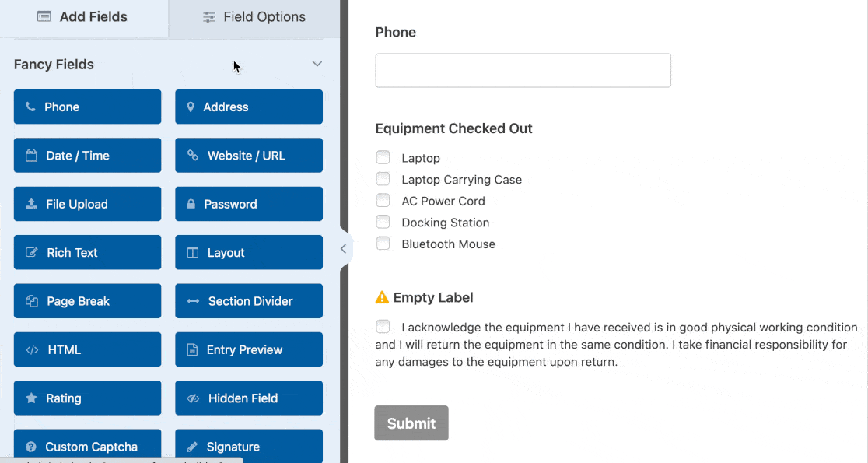Insert a Rating star field
This screenshot has width=868, height=463.
[x=87, y=398]
